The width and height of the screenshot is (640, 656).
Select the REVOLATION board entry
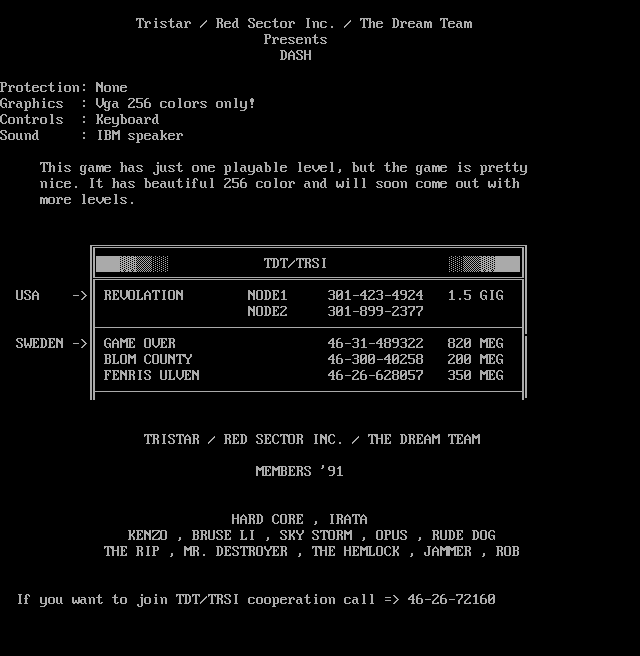coord(144,296)
